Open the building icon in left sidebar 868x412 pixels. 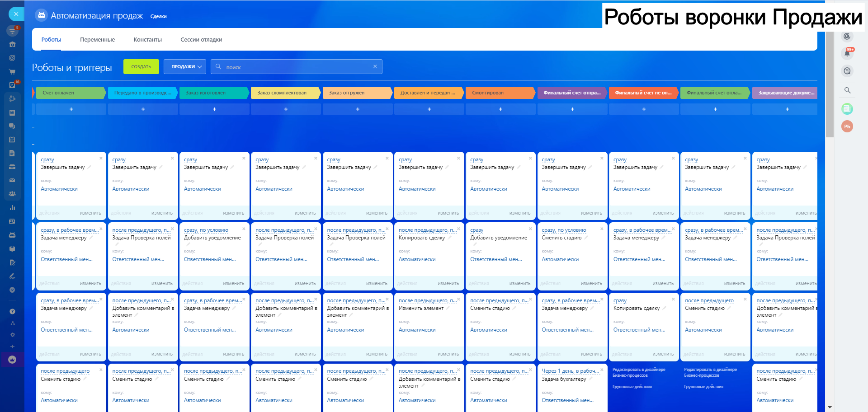(x=12, y=44)
